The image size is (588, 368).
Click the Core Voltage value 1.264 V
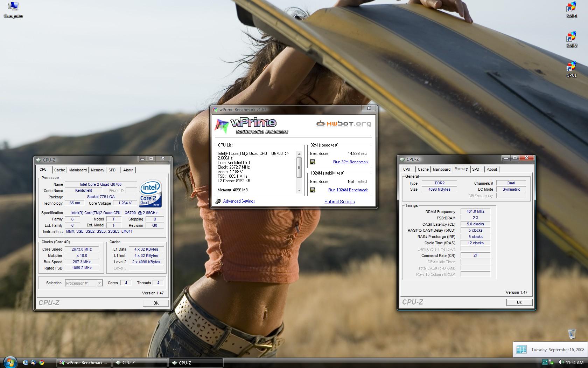pyautogui.click(x=125, y=203)
